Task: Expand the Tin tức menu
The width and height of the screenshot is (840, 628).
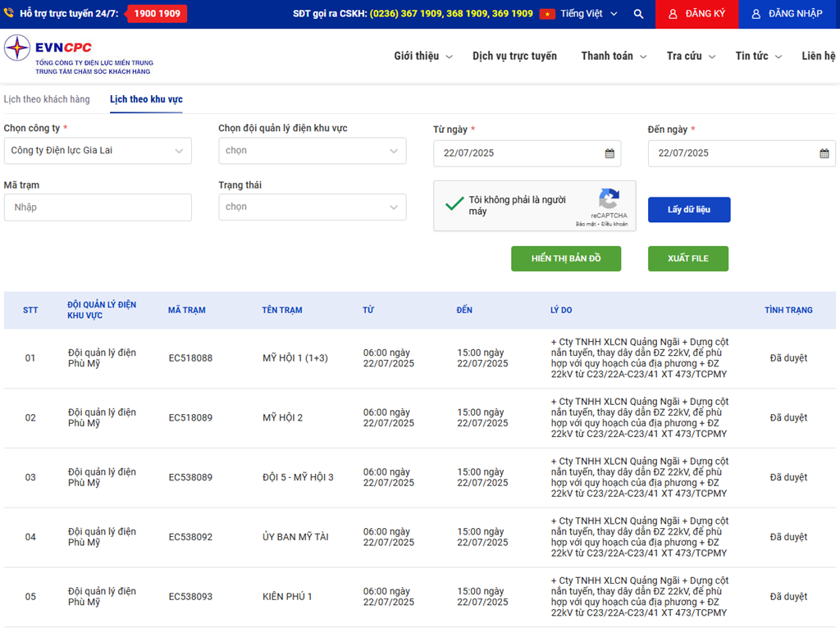Action: click(758, 57)
